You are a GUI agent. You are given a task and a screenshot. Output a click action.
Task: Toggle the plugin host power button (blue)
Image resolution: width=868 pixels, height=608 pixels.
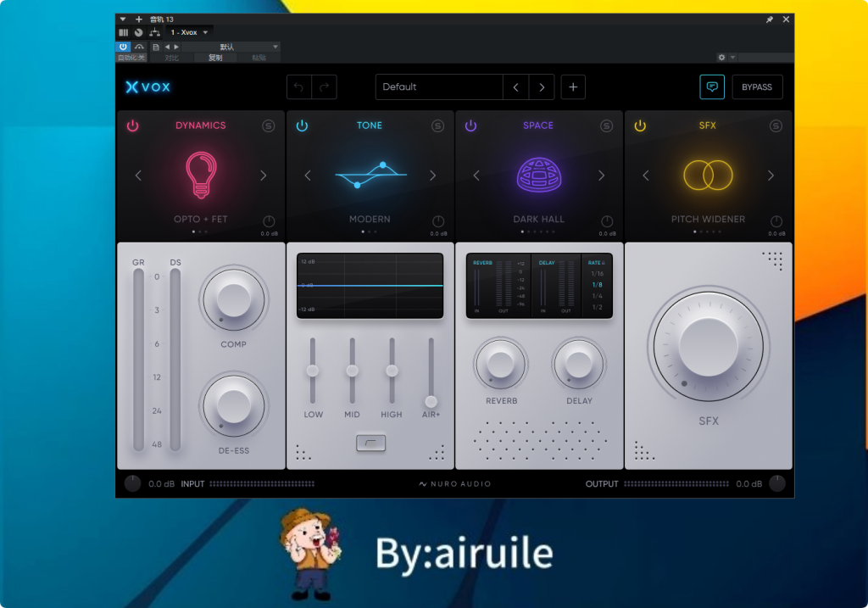coord(123,47)
